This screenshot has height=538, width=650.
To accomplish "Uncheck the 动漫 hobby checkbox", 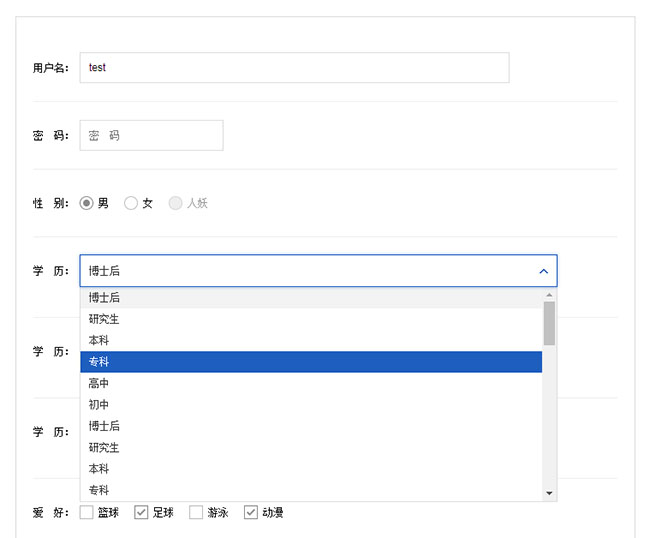I will 251,513.
